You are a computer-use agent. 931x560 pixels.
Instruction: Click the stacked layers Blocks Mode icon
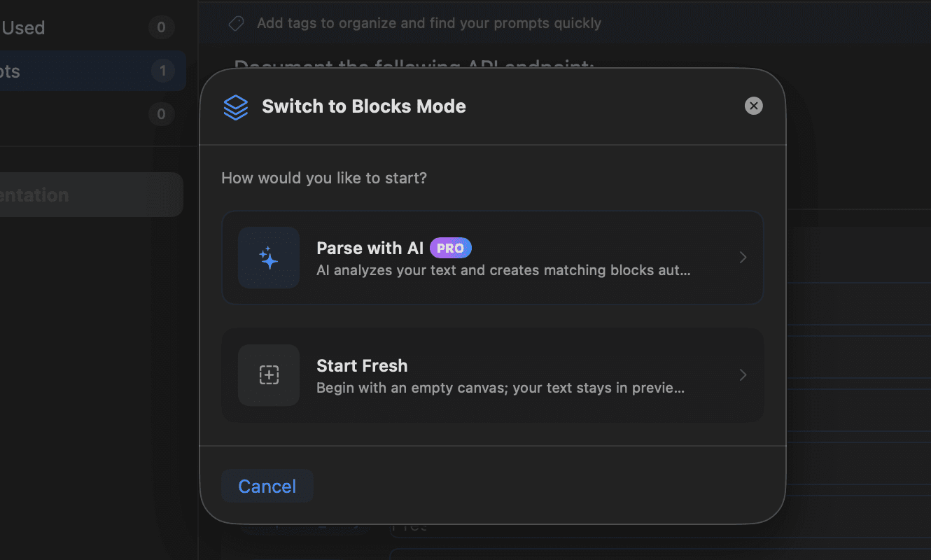pos(236,107)
